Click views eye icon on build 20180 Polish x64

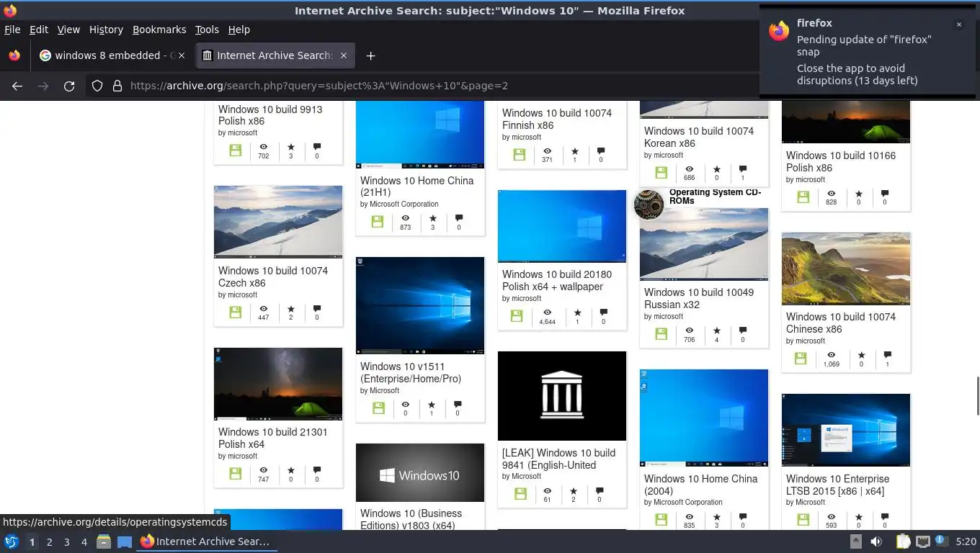pyautogui.click(x=547, y=313)
